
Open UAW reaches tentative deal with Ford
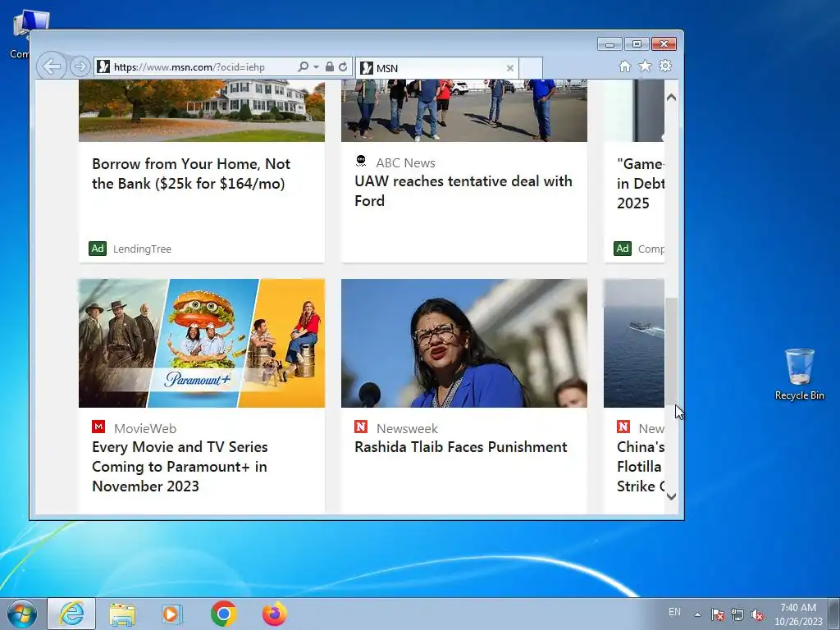click(x=463, y=190)
